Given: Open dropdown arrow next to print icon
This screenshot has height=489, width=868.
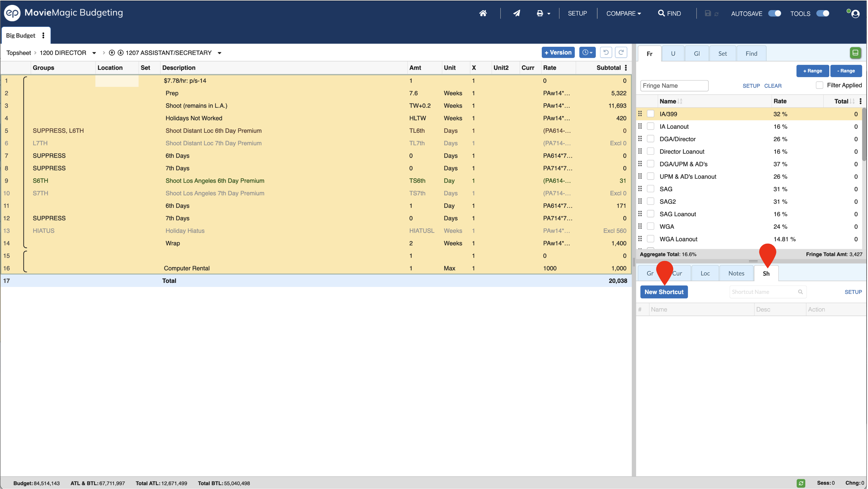Looking at the screenshot, I should [x=548, y=14].
